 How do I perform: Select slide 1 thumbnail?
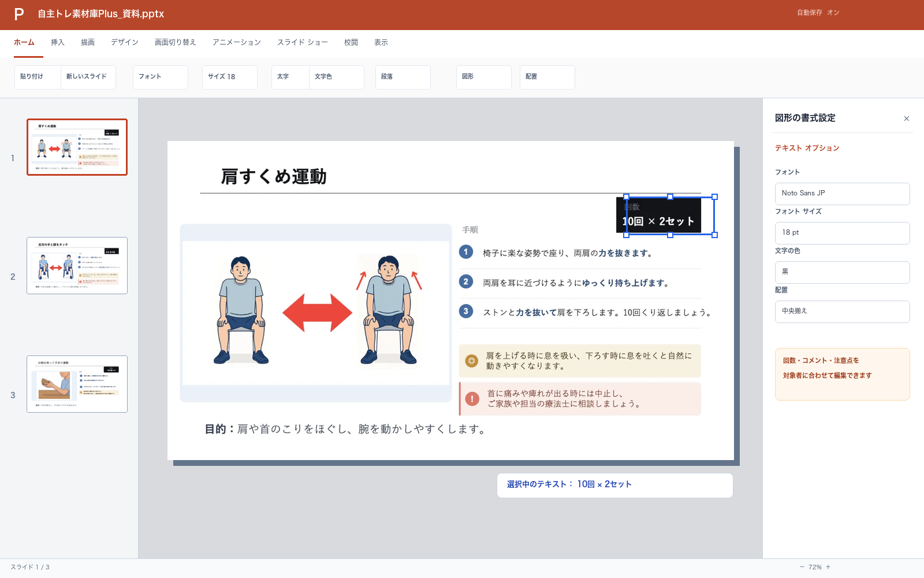(x=77, y=147)
